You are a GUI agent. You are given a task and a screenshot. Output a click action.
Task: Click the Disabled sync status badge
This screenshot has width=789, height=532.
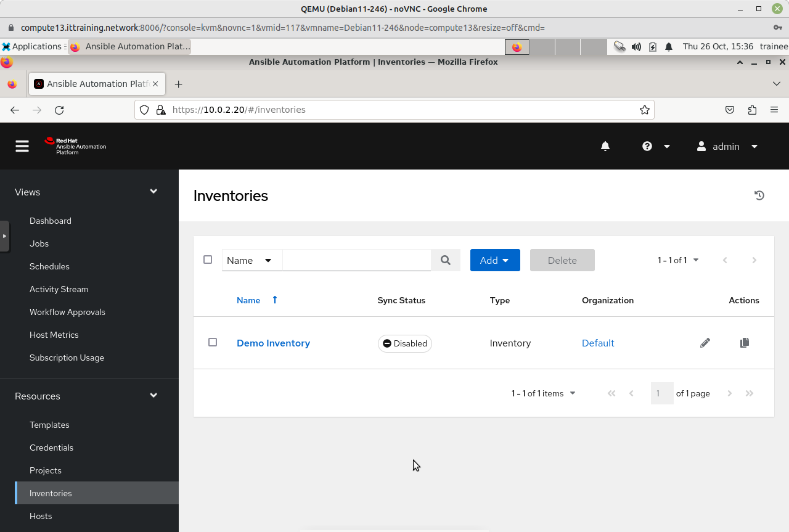click(x=405, y=343)
